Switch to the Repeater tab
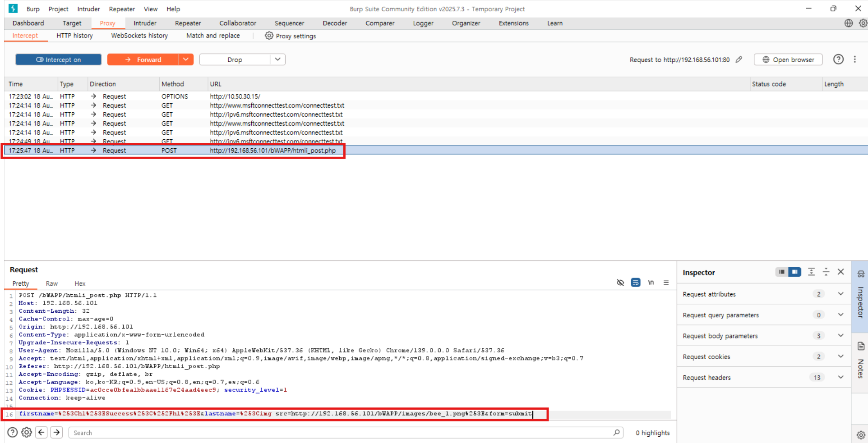Viewport: 868px width, 443px height. coord(188,23)
